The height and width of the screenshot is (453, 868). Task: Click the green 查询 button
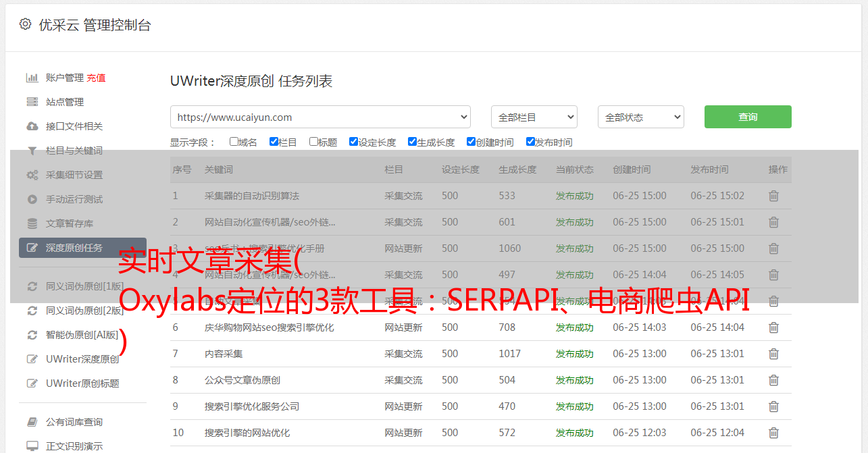click(747, 117)
